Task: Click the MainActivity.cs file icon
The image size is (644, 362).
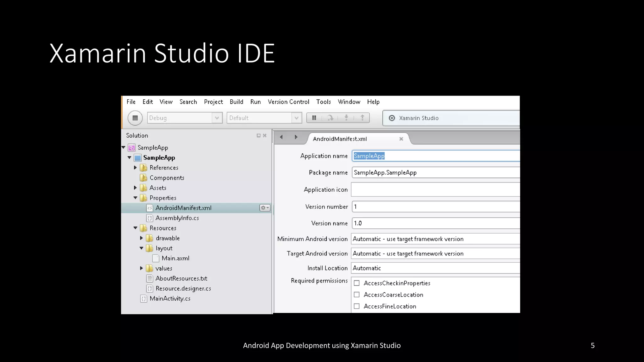Action: 144,299
